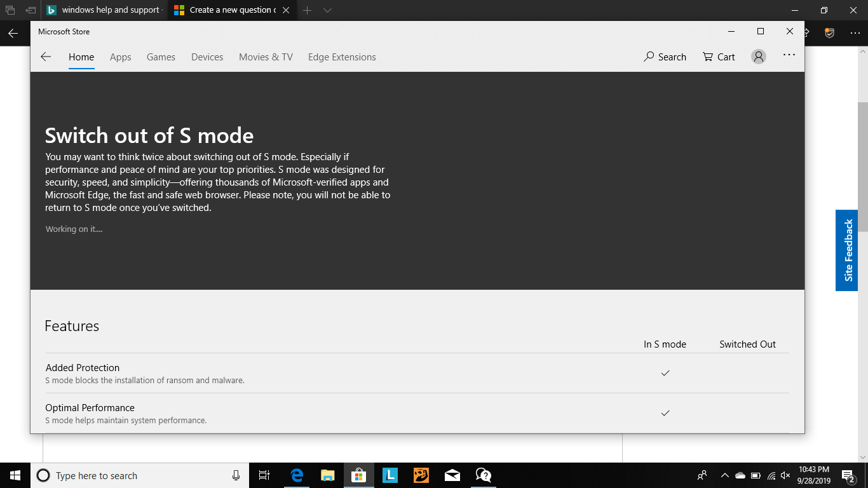Open Microsoft Edge from taskbar
Viewport: 868px width, 488px height.
tap(297, 475)
